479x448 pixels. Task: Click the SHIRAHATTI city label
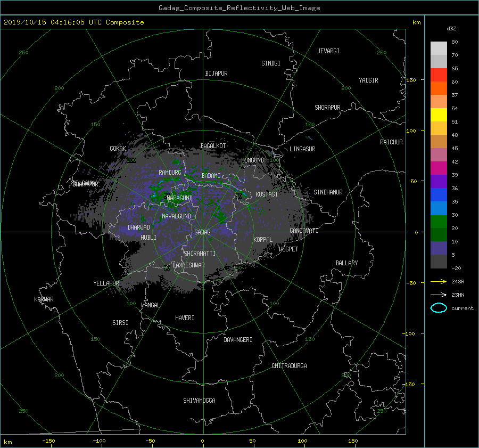(x=200, y=253)
